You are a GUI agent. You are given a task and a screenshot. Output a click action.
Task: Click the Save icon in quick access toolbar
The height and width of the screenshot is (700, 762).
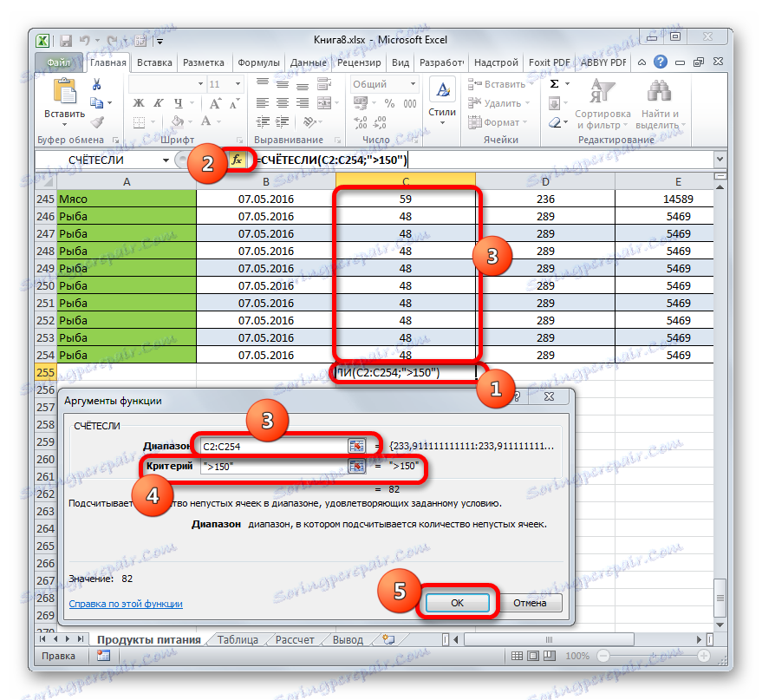[66, 41]
